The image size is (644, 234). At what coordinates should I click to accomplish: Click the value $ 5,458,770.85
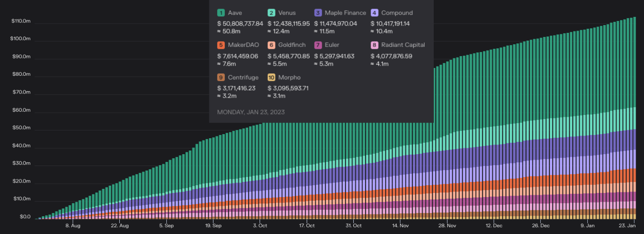click(288, 56)
